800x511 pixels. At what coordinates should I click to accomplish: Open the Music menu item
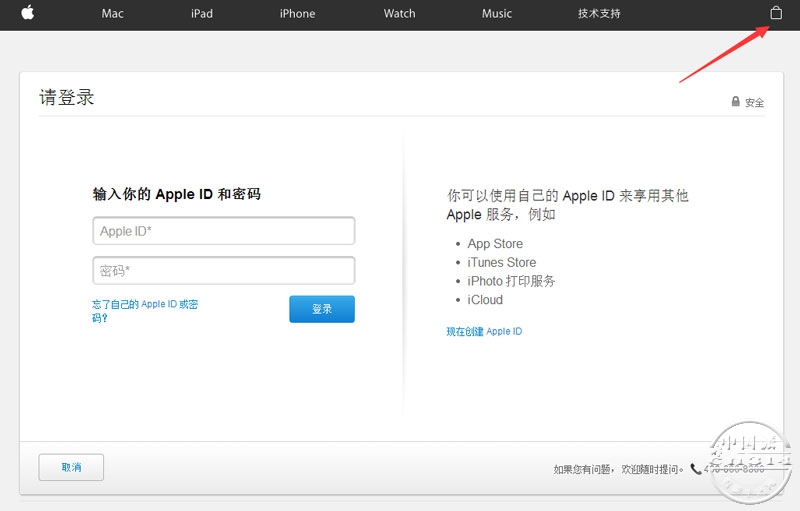[497, 14]
